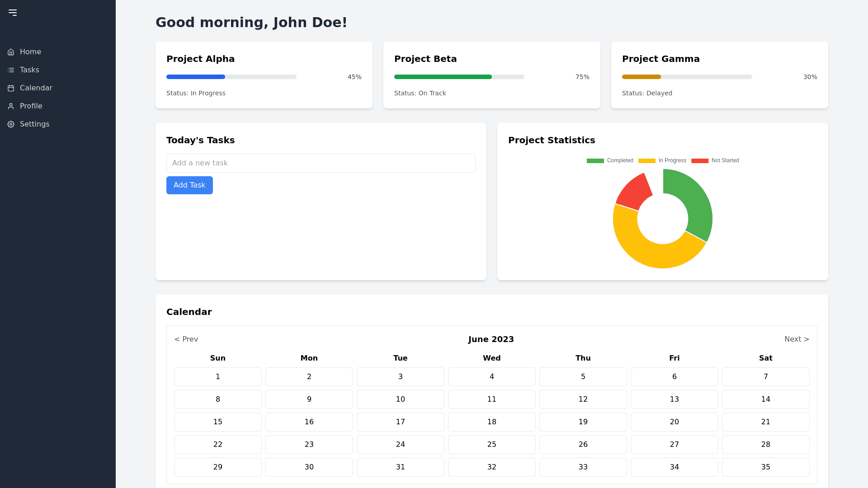Go to the next calendar month
Image resolution: width=868 pixels, height=488 pixels.
pos(797,339)
